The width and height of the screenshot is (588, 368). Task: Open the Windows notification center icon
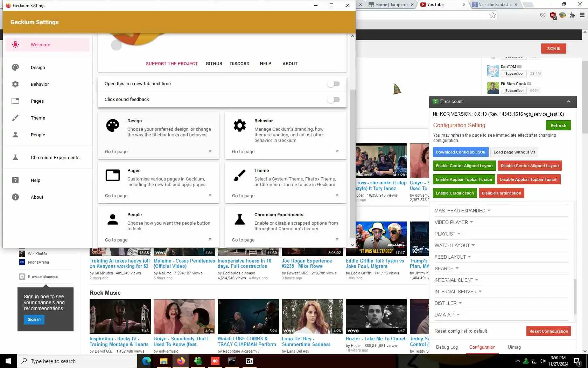(x=577, y=361)
